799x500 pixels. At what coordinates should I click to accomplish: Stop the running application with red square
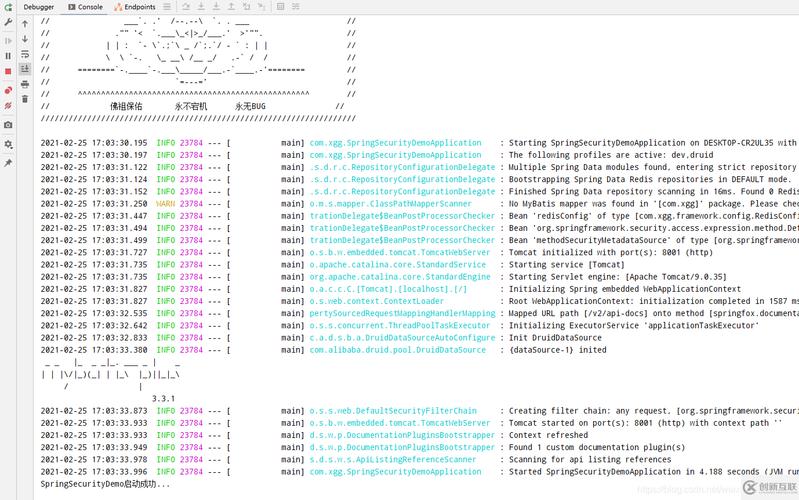(8, 72)
